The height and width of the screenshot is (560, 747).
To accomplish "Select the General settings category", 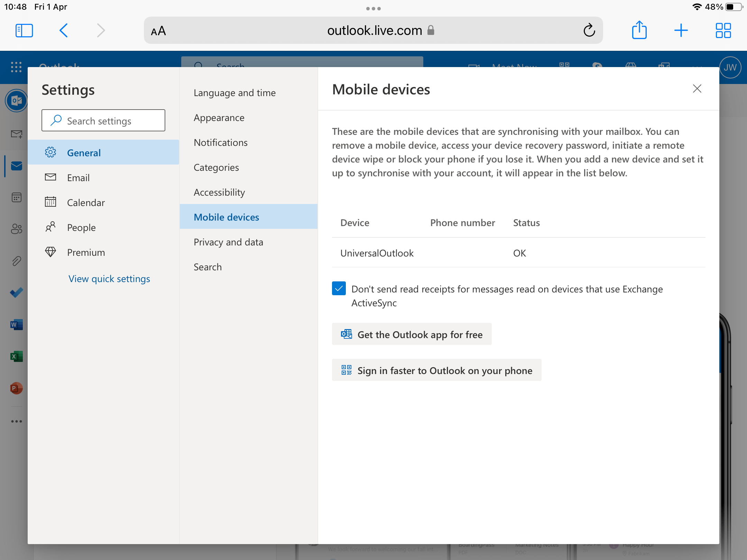I will coord(103,152).
